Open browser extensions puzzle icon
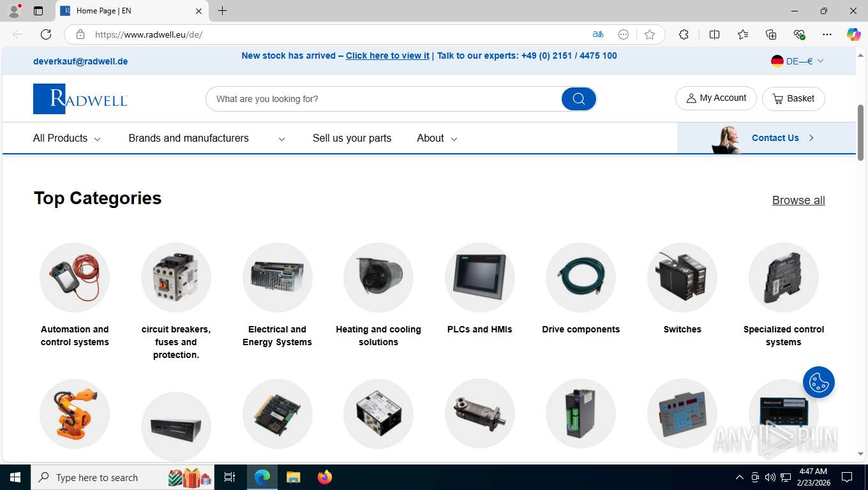Image resolution: width=868 pixels, height=490 pixels. [x=684, y=34]
